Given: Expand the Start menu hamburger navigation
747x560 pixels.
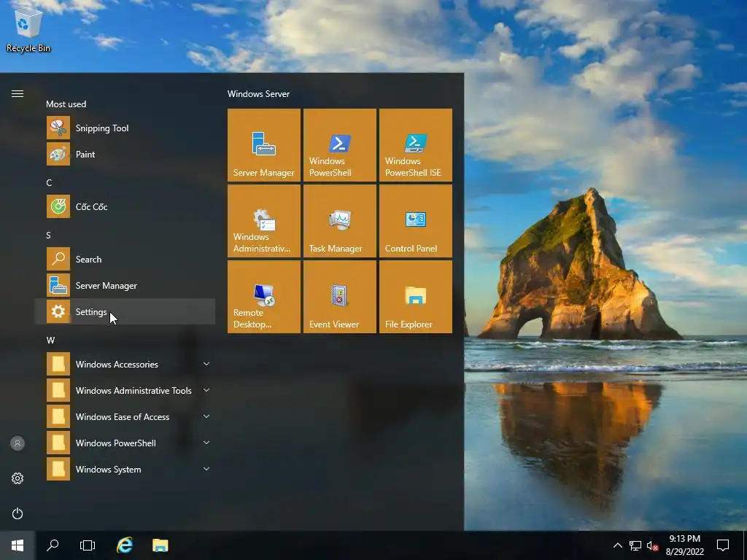Looking at the screenshot, I should [18, 93].
